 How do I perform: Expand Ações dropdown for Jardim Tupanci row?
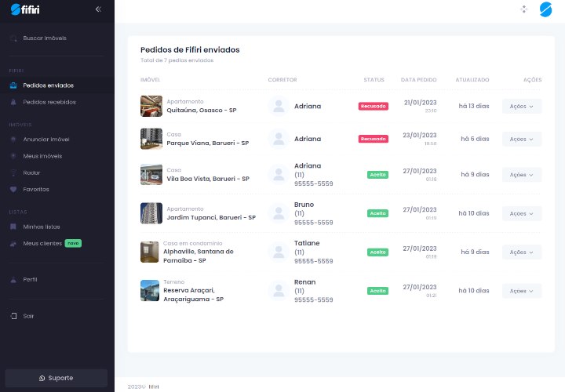pos(522,213)
